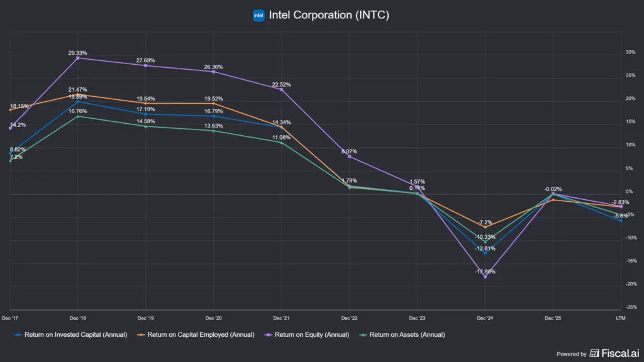
Task: Select the 29.33% Return on Equity data point
Action: tap(77, 58)
